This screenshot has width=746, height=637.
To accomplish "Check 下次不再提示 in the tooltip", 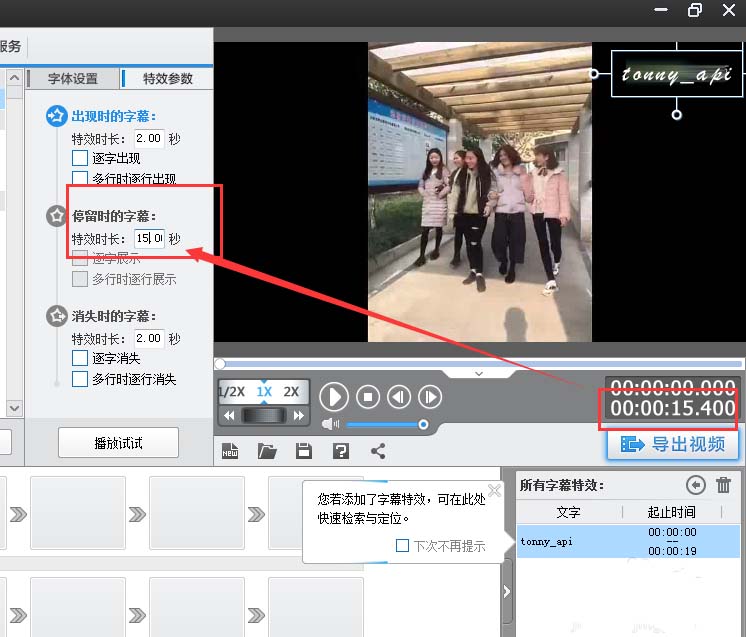I will tap(402, 545).
